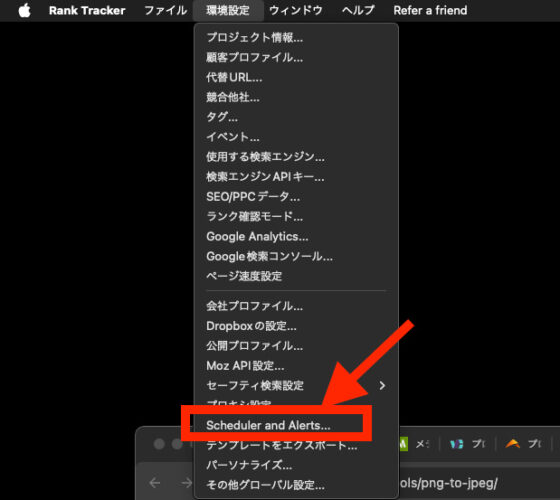Click the green bookmark icon in browser
This screenshot has height=500, width=560.
coord(403,444)
